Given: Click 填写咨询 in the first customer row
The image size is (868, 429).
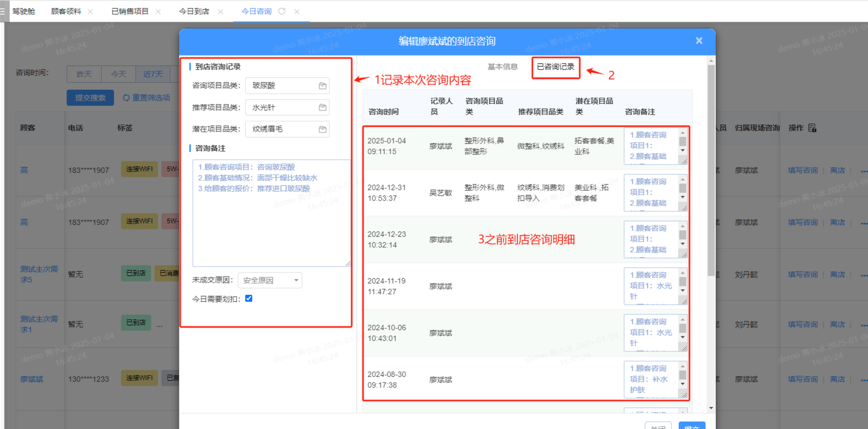Looking at the screenshot, I should pos(803,171).
